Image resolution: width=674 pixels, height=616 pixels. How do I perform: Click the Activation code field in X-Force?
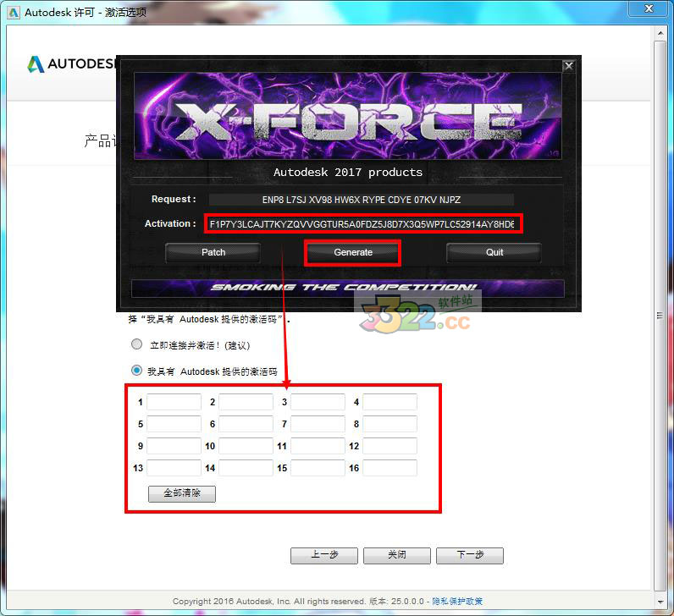[x=363, y=223]
